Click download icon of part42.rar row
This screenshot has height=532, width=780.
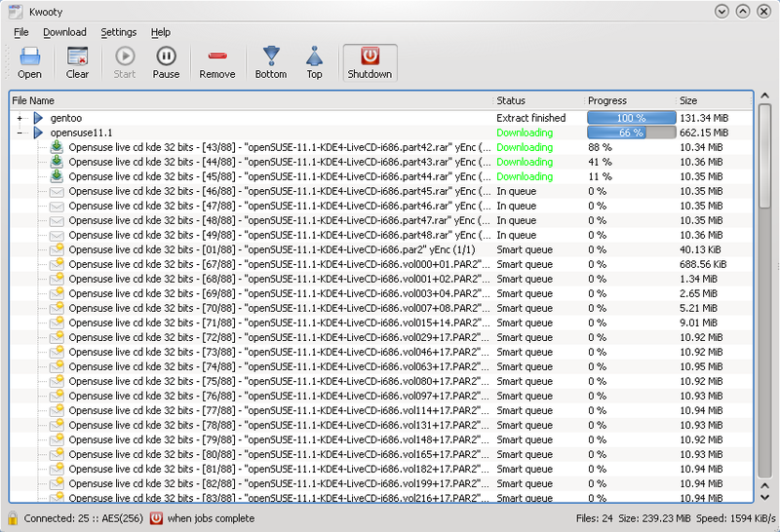(x=57, y=147)
